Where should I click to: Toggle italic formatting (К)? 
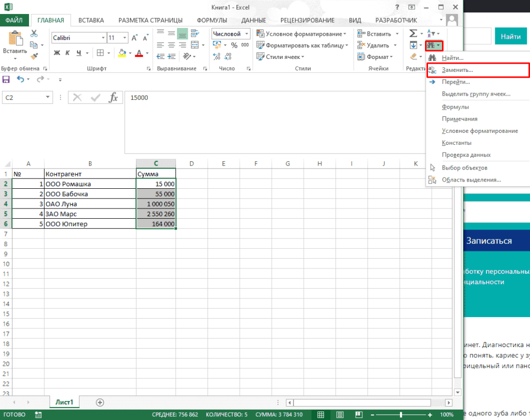pyautogui.click(x=68, y=53)
